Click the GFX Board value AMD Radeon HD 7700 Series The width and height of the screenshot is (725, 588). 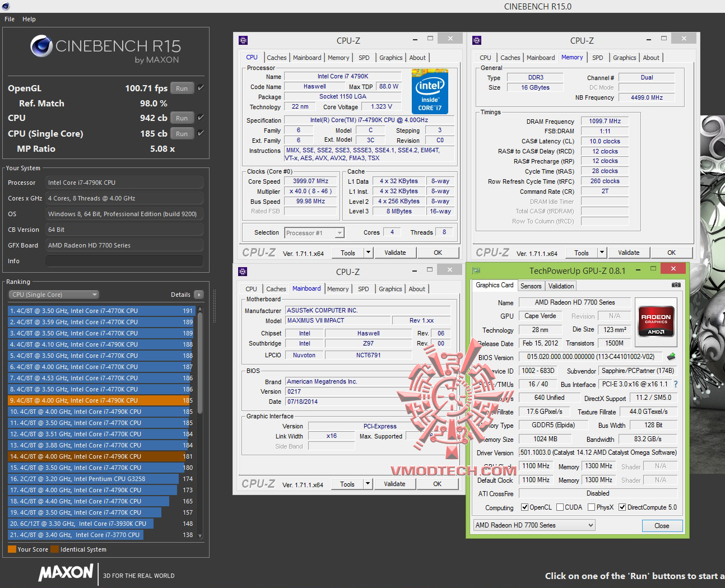(124, 245)
